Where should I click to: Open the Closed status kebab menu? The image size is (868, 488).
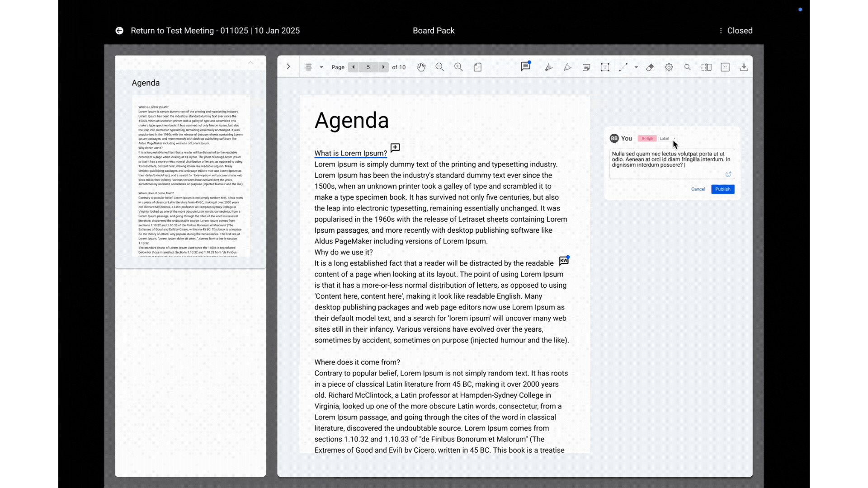coord(721,31)
